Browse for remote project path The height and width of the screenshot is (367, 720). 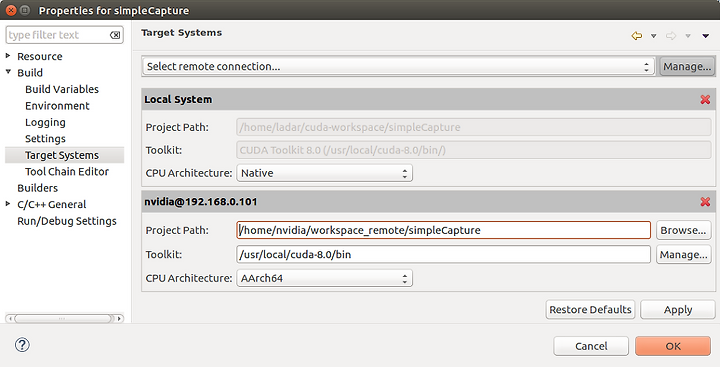pos(683,230)
